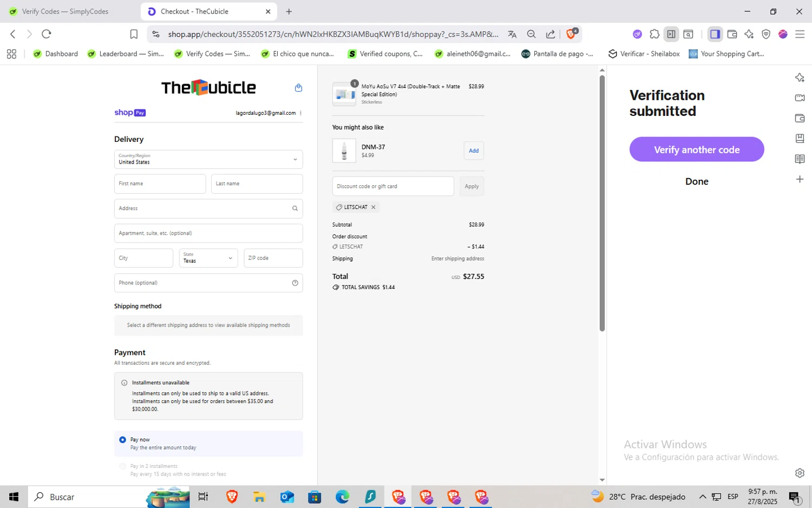
Task: Add new sidebar item plus icon
Action: click(800, 179)
